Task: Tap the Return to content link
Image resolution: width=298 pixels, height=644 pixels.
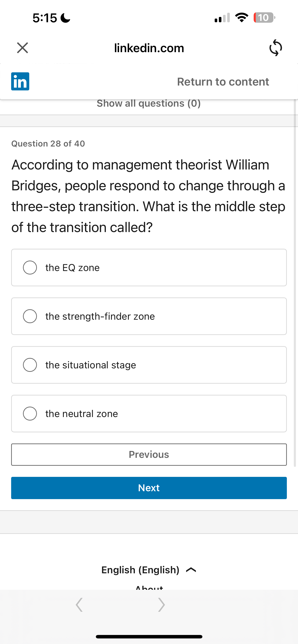Action: tap(223, 82)
